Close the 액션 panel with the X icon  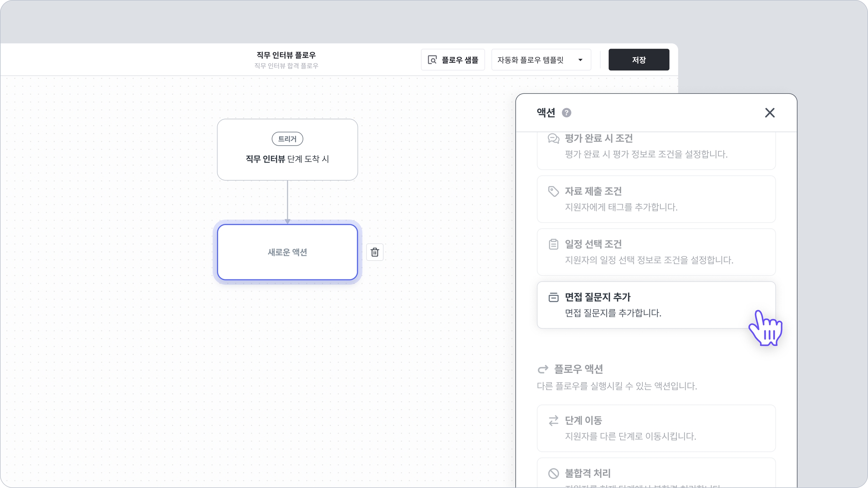click(770, 113)
